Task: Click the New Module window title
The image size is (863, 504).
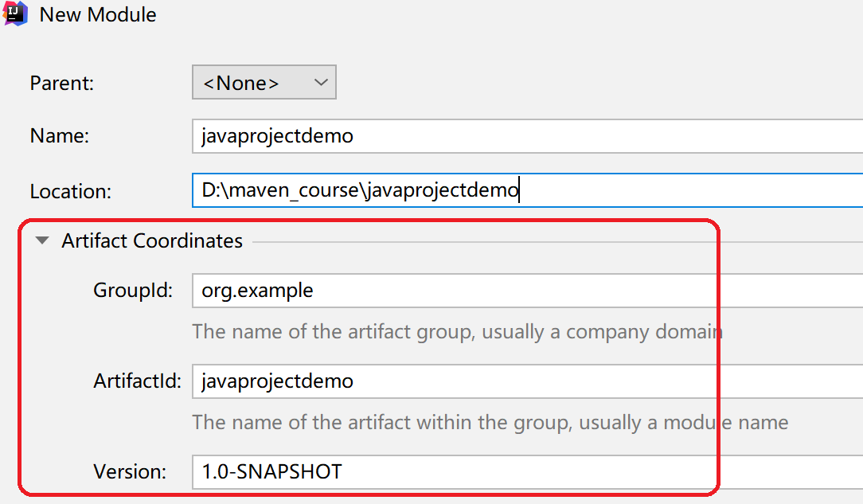Action: (x=98, y=14)
